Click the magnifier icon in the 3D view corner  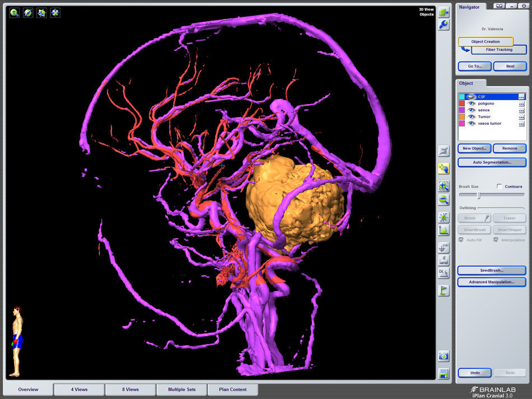coord(15,12)
